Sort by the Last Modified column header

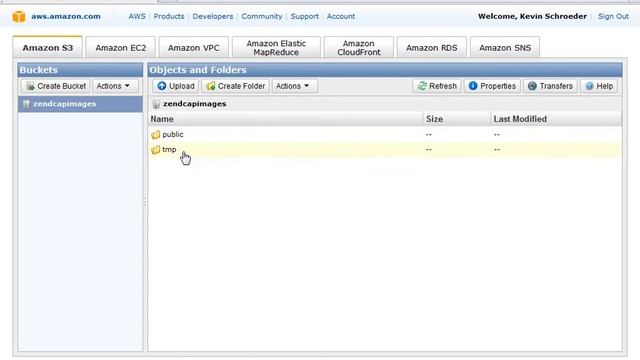coord(556,119)
